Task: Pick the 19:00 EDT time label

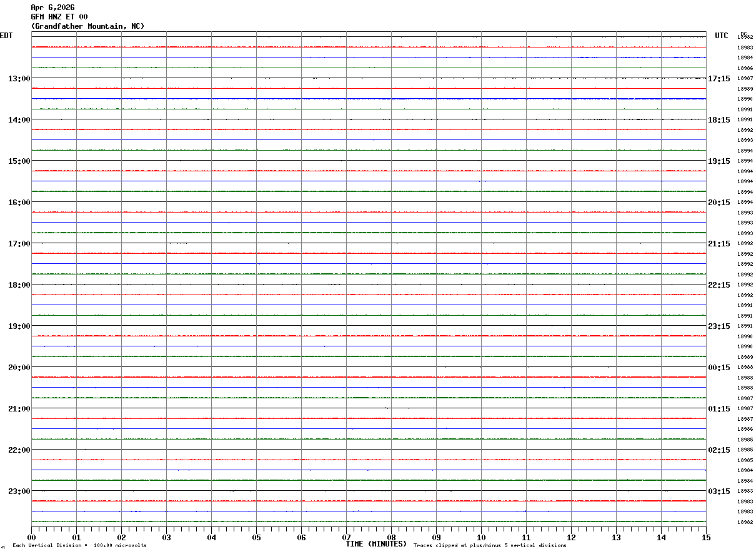Action: pos(19,326)
